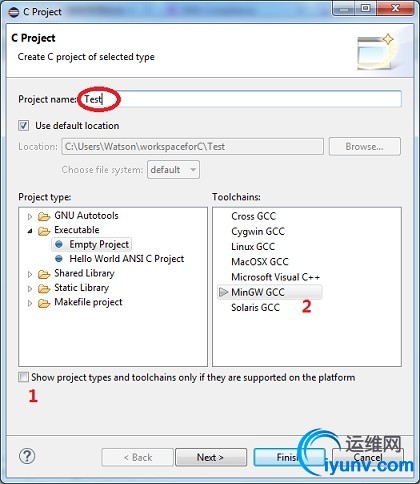This screenshot has height=484, width=420.
Task: Select Shared Library project type
Action: tap(84, 273)
